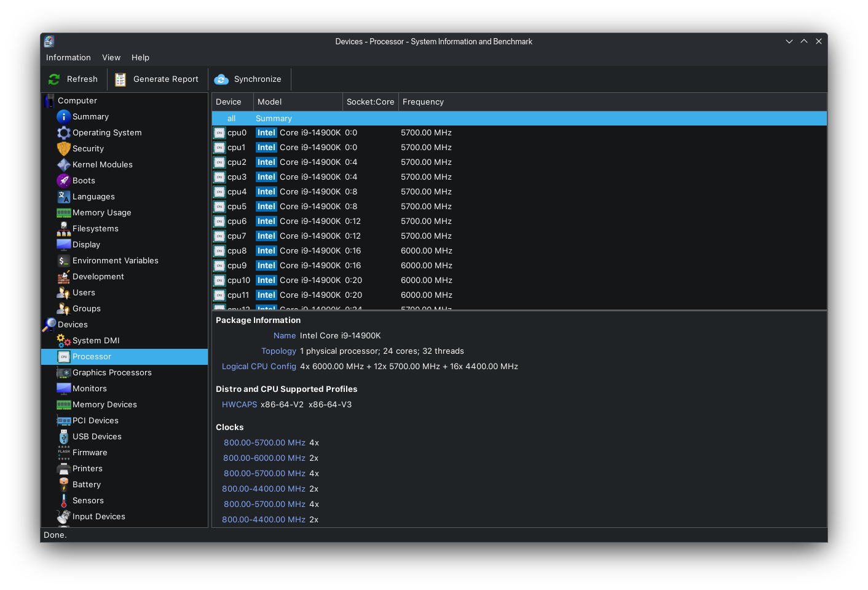
Task: Select the Monitors screen icon
Action: [63, 389]
